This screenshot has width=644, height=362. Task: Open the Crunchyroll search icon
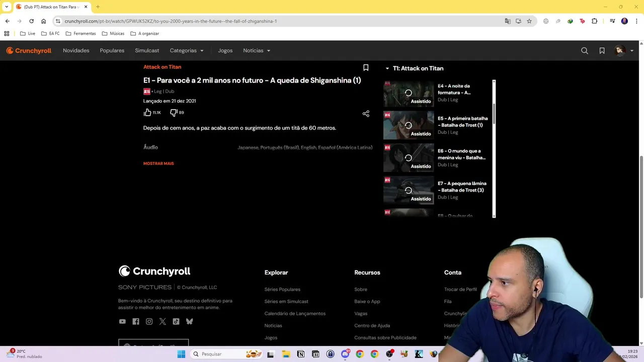click(x=585, y=51)
